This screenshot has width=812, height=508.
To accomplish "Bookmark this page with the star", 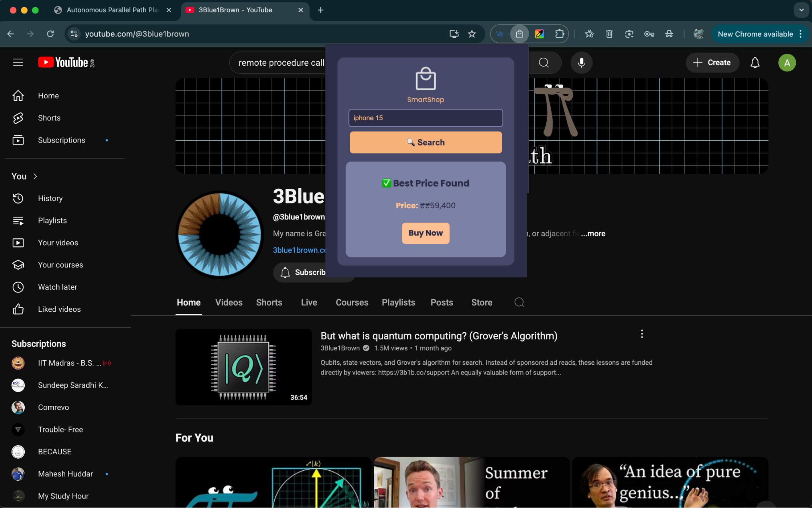I will (x=472, y=34).
